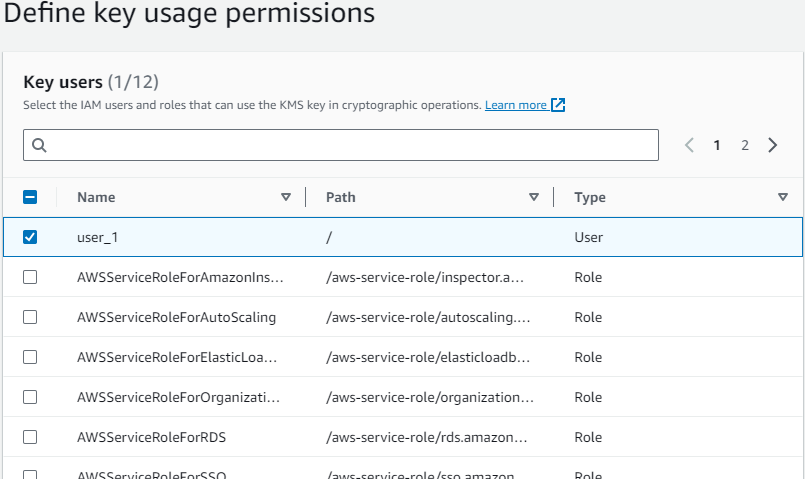This screenshot has width=805, height=479.
Task: Tick the AWSServiceRoleForElasticLoa… checkbox
Action: [x=30, y=357]
